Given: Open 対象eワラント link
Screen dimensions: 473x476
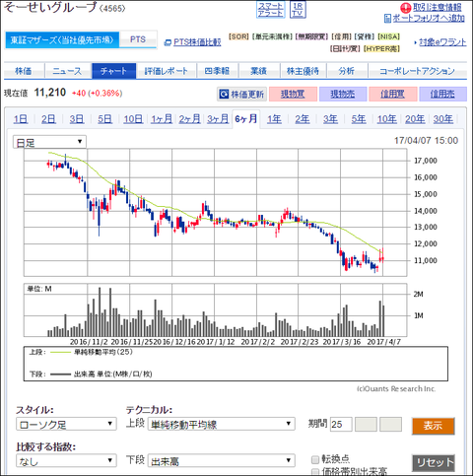Looking at the screenshot, I should [442, 42].
